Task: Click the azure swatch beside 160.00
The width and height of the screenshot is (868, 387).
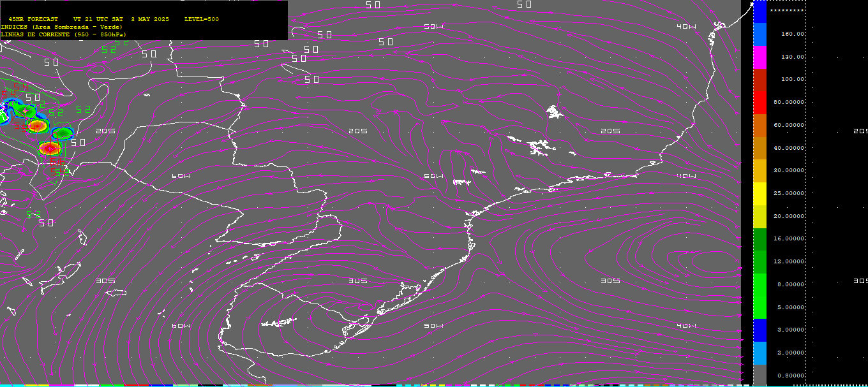Action: tap(759, 35)
